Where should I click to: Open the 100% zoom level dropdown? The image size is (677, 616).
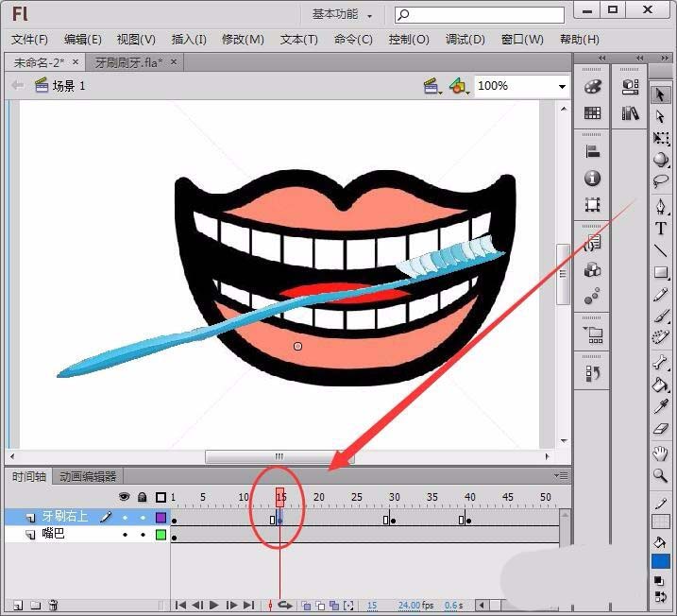click(562, 86)
